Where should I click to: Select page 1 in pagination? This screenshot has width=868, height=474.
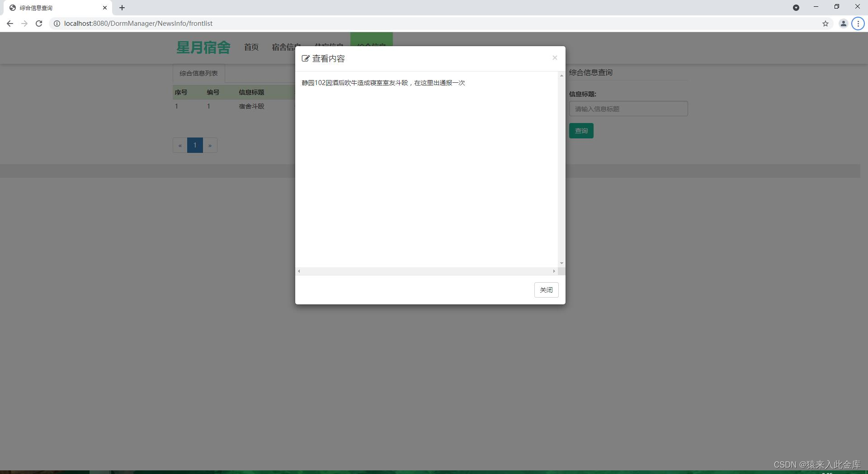(195, 145)
